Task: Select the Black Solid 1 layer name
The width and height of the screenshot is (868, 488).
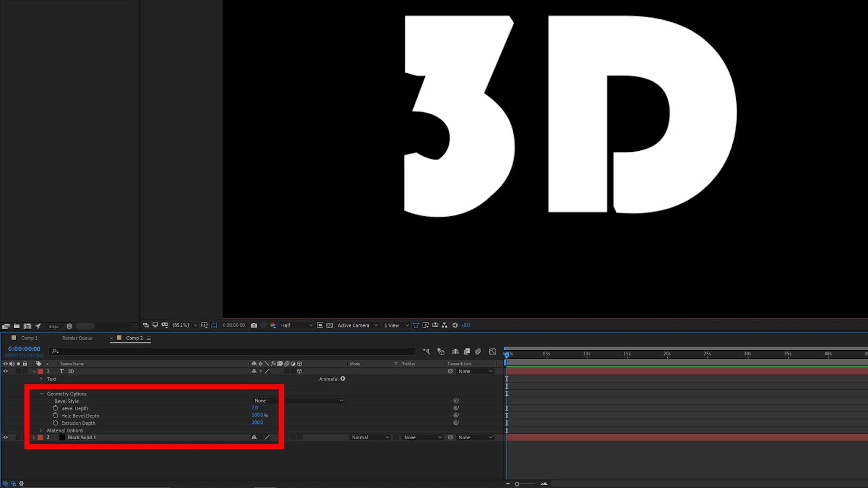Action: 82,438
